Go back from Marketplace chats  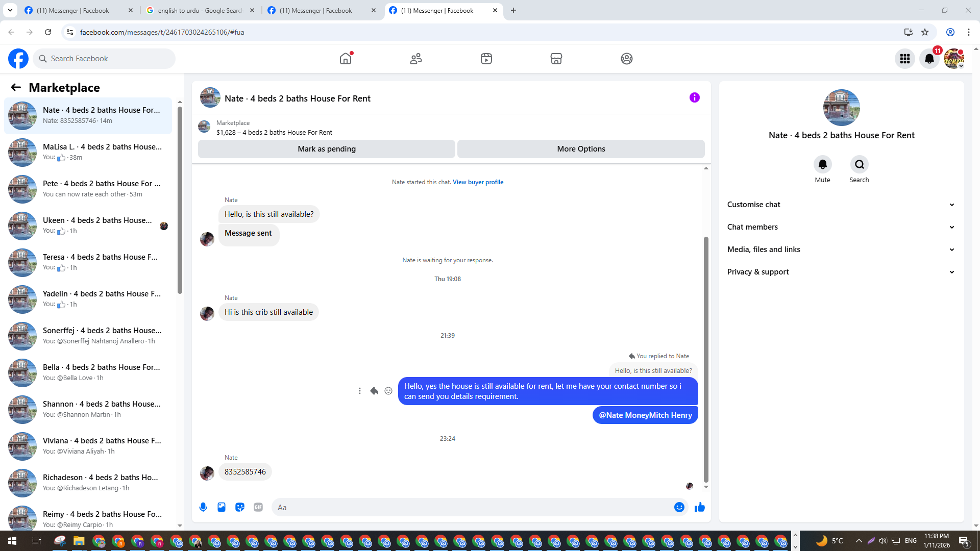click(16, 87)
